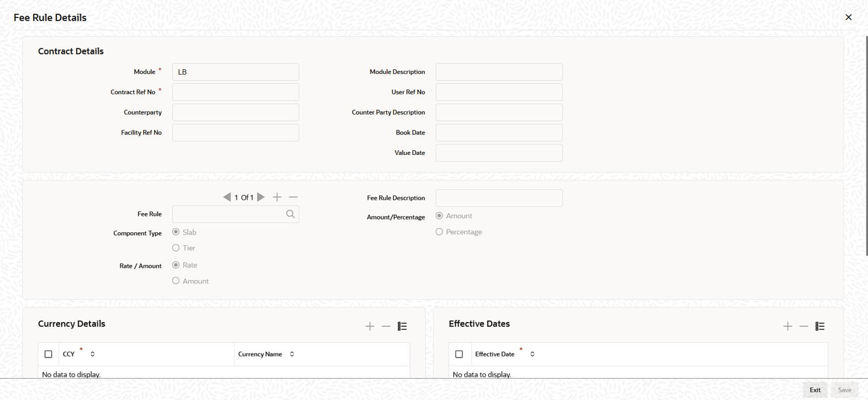Choose Percentage for Amount/Percentage

[x=439, y=232]
